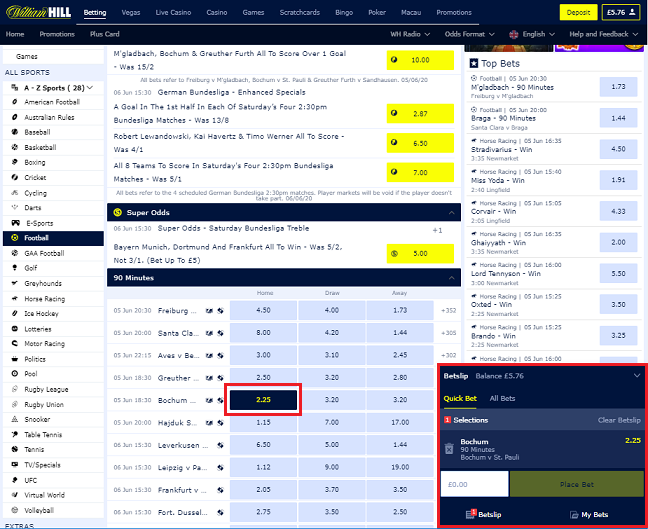This screenshot has height=529, width=648.
Task: Click the American Football sport icon
Action: [x=15, y=102]
